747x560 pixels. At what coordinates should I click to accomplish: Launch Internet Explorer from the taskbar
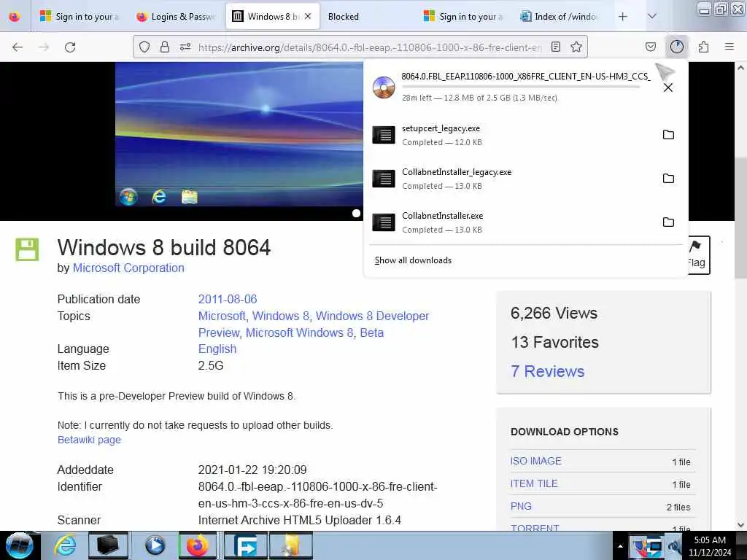[65, 545]
